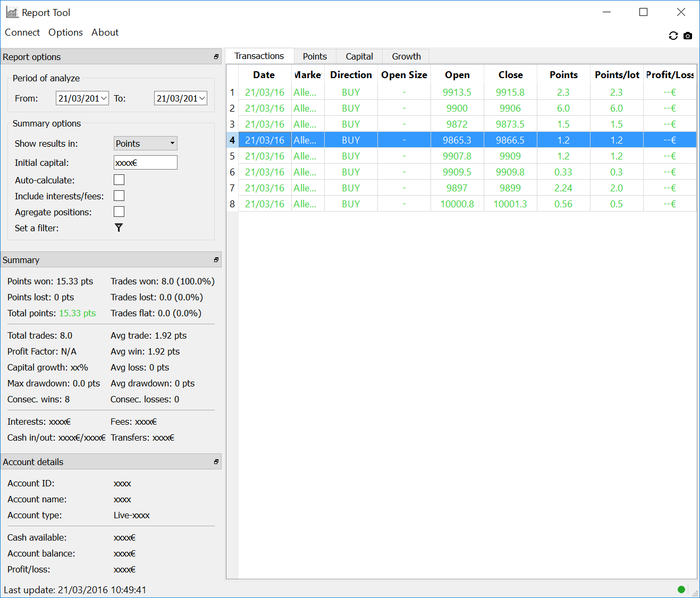Switch to the Growth tab
Viewport: 700px width, 598px height.
coord(406,56)
